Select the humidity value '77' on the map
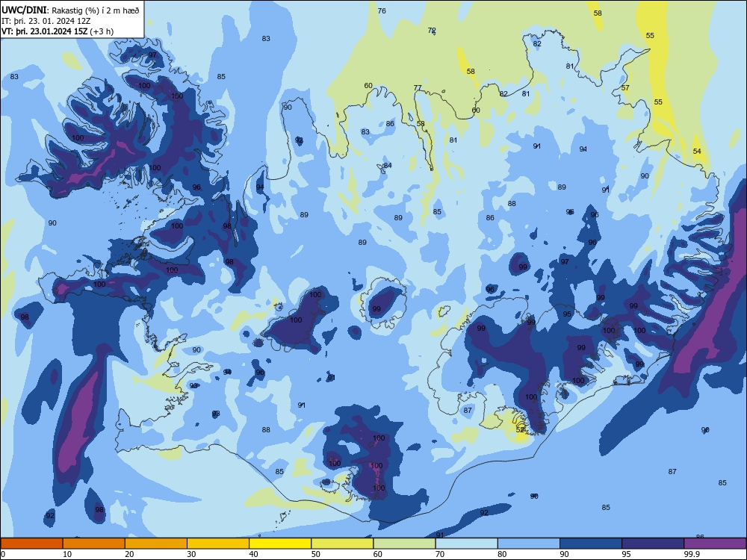747x560 pixels. point(418,87)
